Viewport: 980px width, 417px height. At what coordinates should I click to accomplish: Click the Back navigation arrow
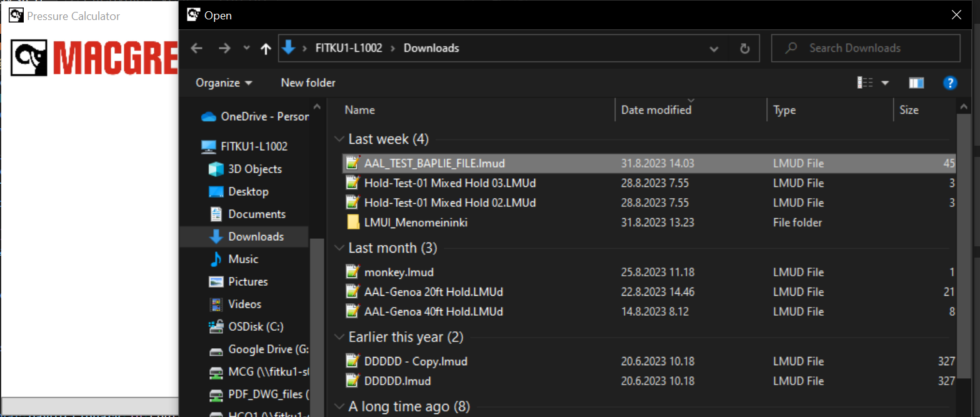(197, 49)
